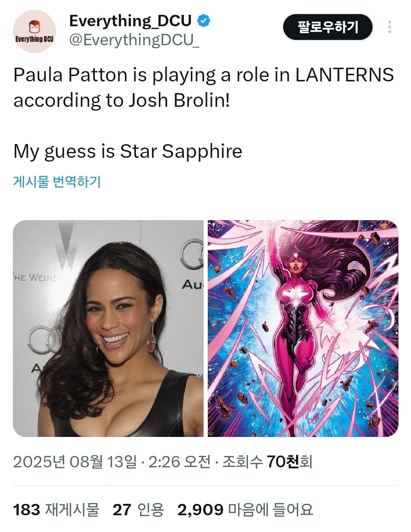Viewport: 411px width, 532px height.
Task: Show the 183 재게시물 reposts list
Action: (56, 510)
